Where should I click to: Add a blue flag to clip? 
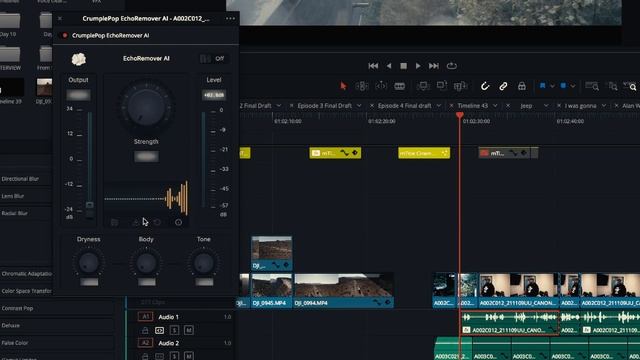542,86
